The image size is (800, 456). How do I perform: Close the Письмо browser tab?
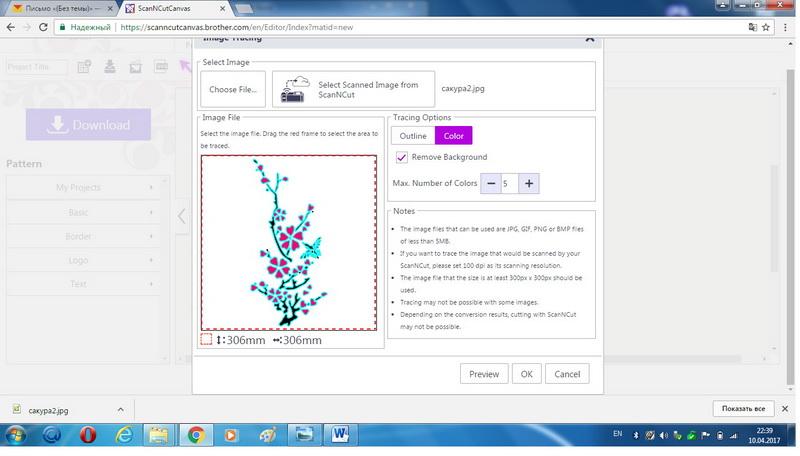110,9
